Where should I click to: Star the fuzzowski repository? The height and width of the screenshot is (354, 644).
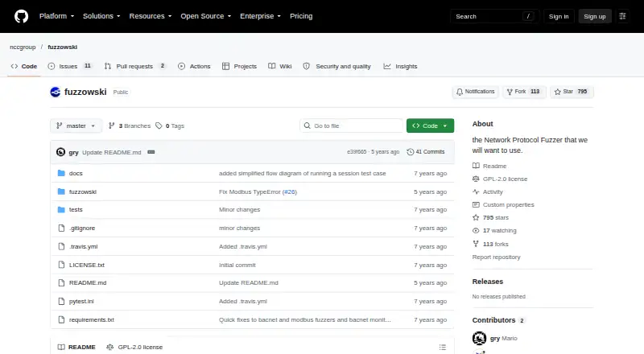tap(572, 92)
